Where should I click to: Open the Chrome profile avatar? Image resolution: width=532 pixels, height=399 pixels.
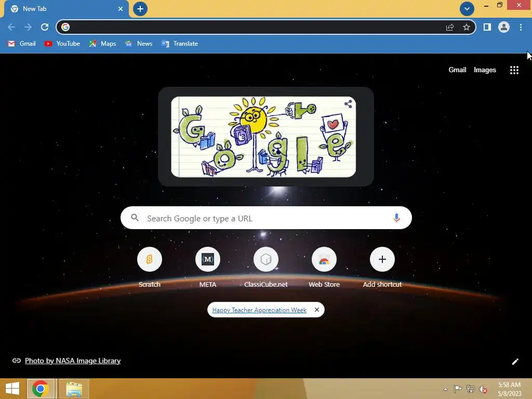pos(504,27)
